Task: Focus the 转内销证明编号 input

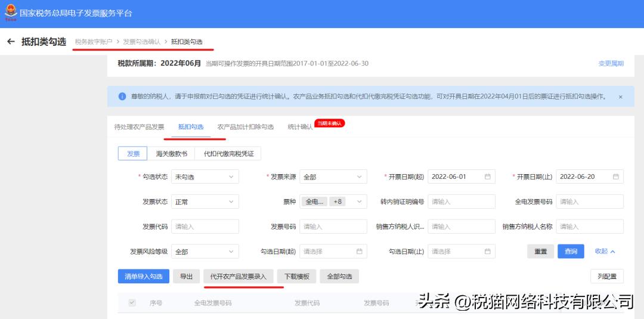Action: click(x=462, y=202)
